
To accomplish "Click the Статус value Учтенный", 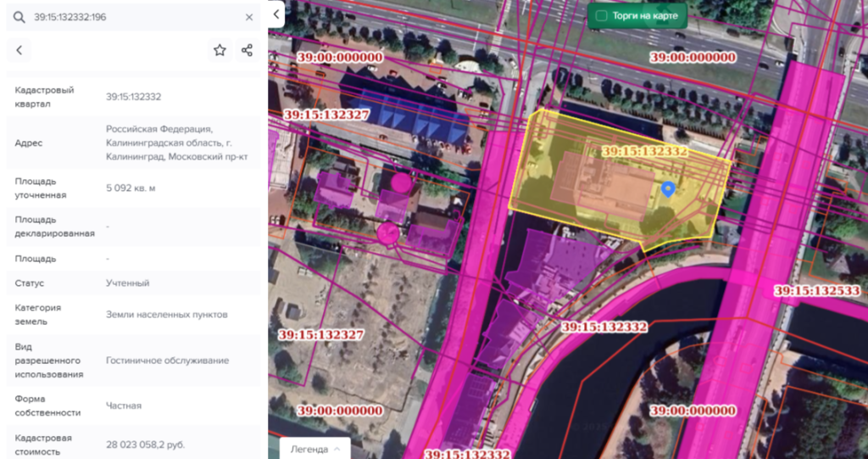I will [x=127, y=283].
